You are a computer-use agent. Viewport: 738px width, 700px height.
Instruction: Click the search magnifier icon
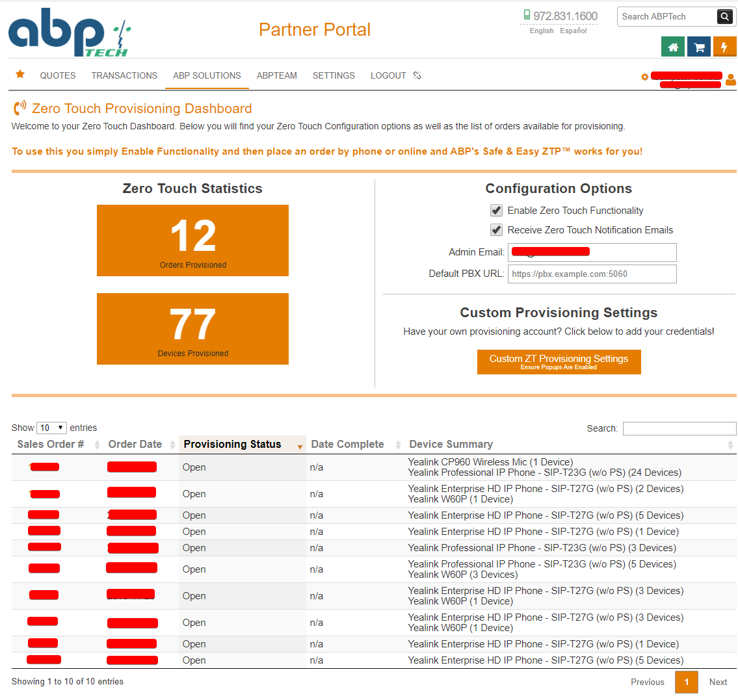pos(725,16)
